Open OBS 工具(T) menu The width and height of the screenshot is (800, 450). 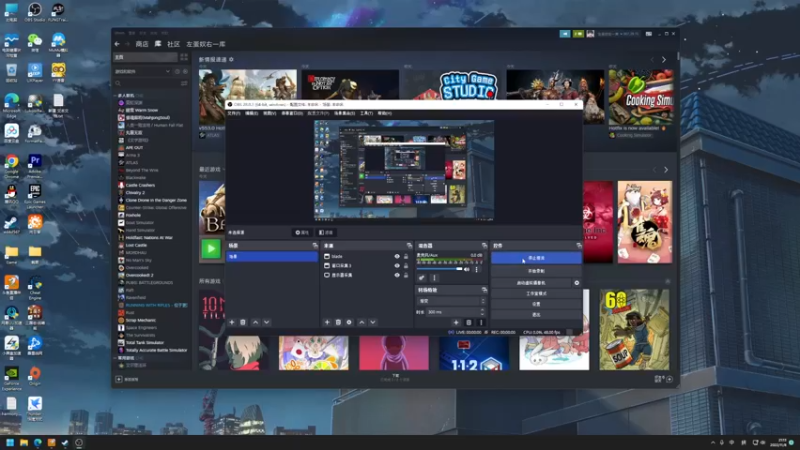(366, 113)
